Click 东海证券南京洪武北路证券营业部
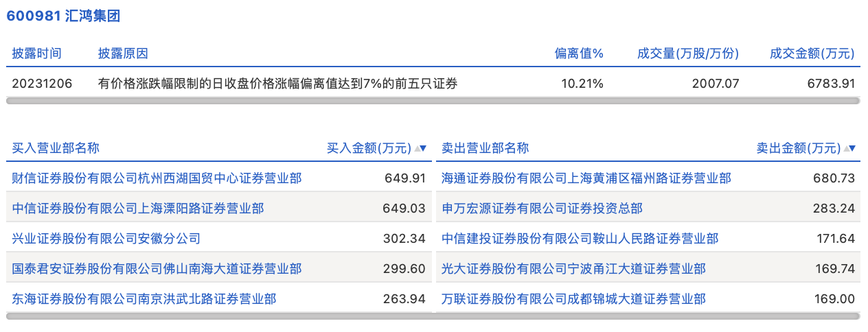The width and height of the screenshot is (868, 332). 144,299
